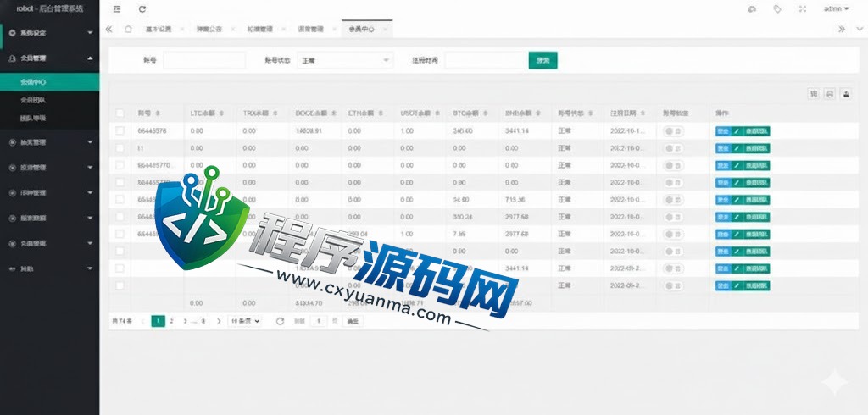The height and width of the screenshot is (415, 868).
Task: Toggle lock switch in BTC 330.24 row
Action: tap(673, 217)
